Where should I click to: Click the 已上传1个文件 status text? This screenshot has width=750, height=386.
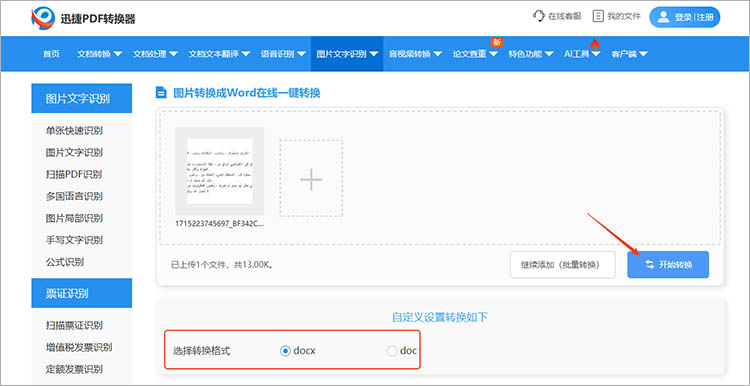coord(222,265)
